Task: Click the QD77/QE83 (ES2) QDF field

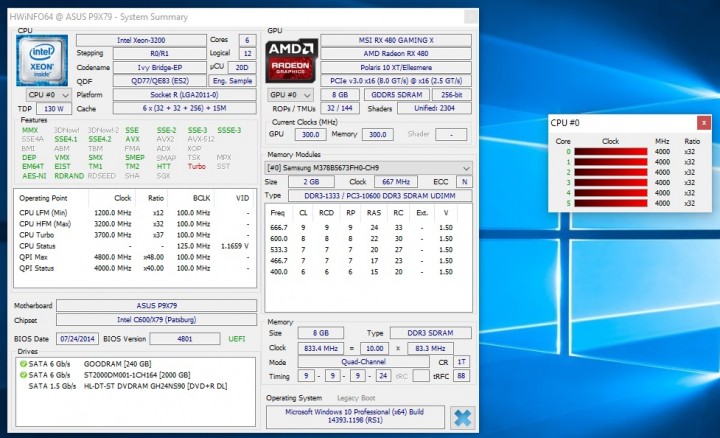Action: [x=160, y=81]
